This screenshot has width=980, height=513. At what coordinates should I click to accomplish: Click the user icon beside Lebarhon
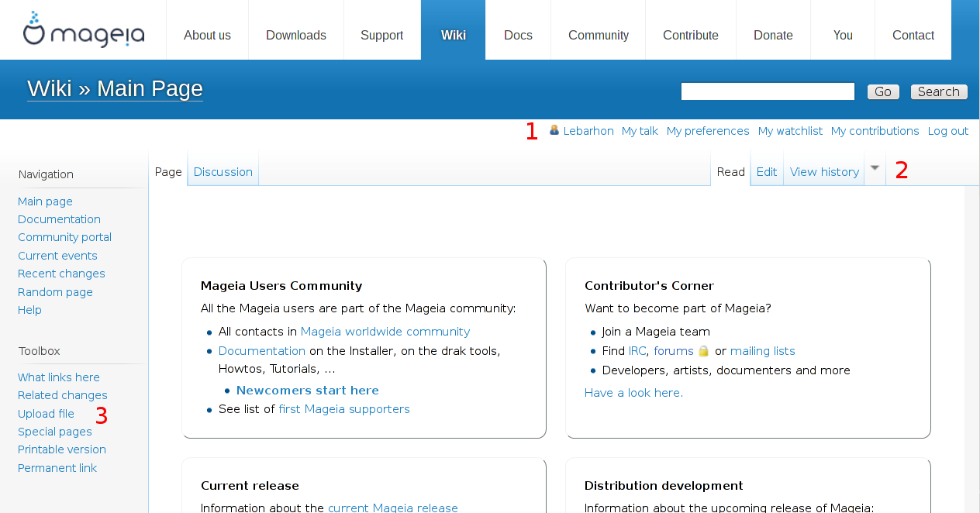(554, 130)
